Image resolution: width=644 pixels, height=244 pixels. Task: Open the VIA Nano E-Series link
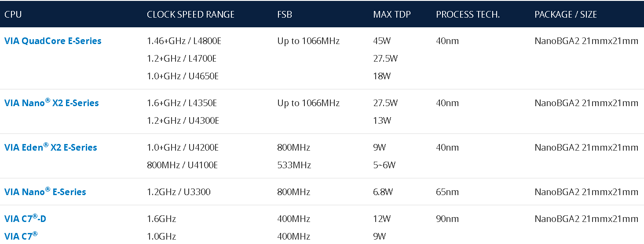click(45, 192)
